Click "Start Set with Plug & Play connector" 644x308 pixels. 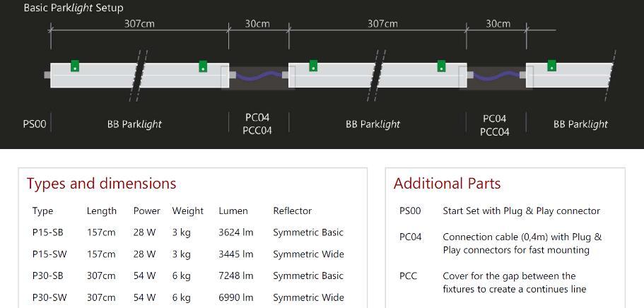click(x=521, y=211)
